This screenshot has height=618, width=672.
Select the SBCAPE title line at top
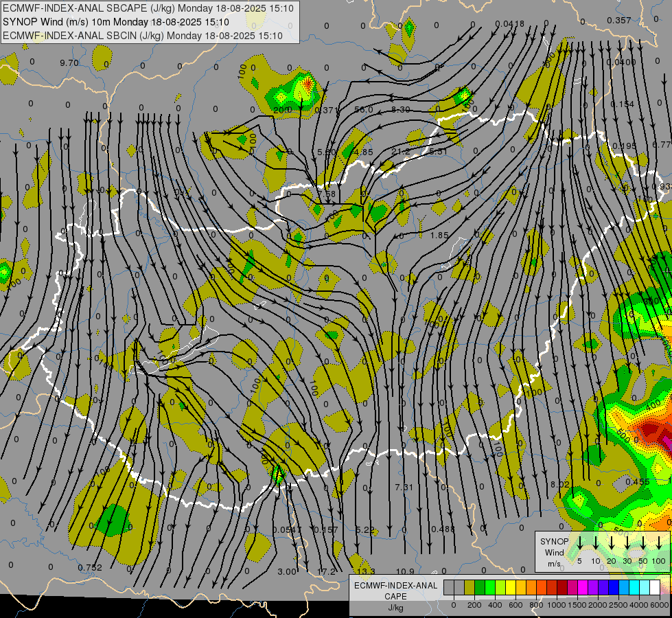(x=148, y=8)
